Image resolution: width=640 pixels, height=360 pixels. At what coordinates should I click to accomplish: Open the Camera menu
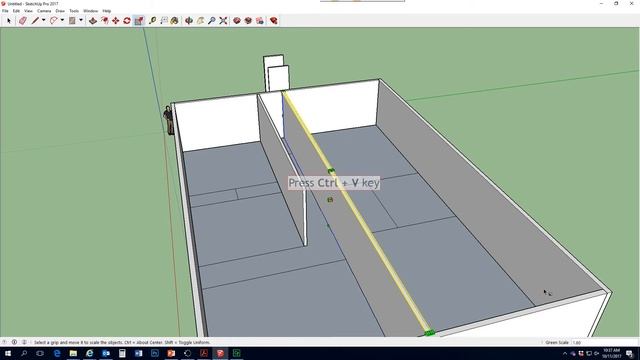coord(44,11)
